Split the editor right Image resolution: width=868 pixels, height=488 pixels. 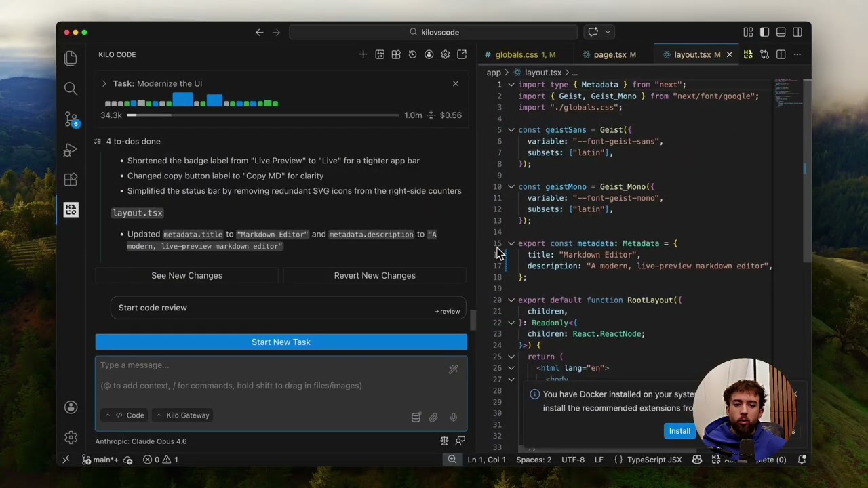[x=781, y=54]
